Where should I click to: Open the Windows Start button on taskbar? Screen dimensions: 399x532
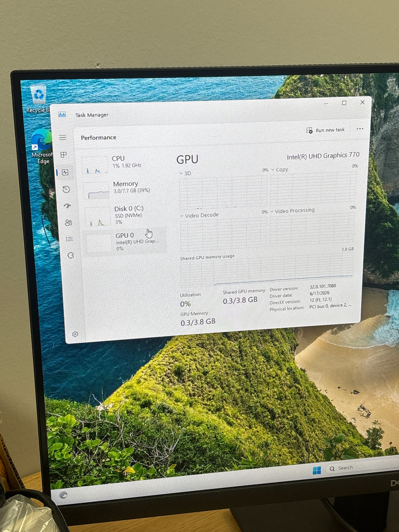pyautogui.click(x=317, y=470)
